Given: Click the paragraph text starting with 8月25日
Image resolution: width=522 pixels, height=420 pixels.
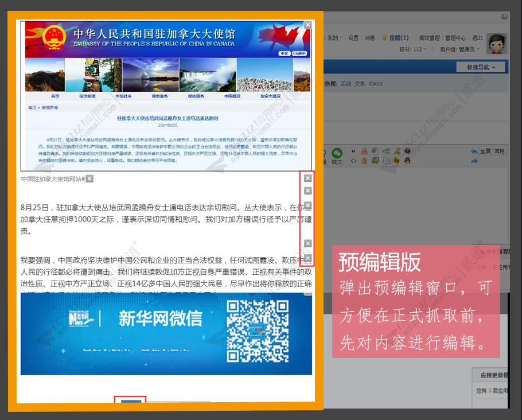Looking at the screenshot, I should click(166, 219).
